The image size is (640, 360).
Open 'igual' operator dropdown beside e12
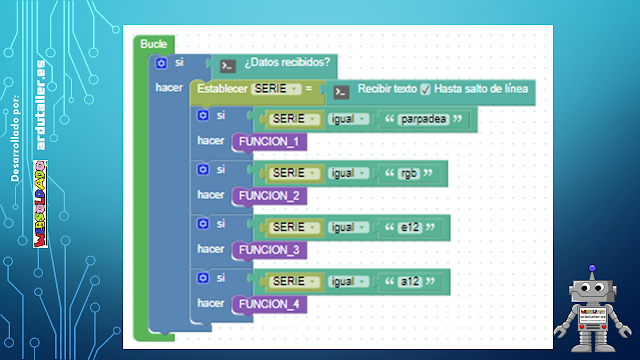tap(348, 227)
